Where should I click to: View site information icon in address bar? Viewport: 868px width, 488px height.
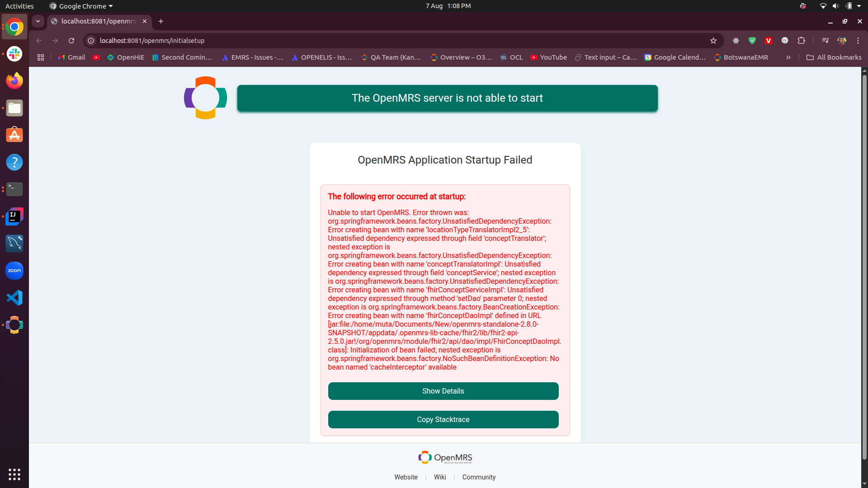(x=91, y=41)
